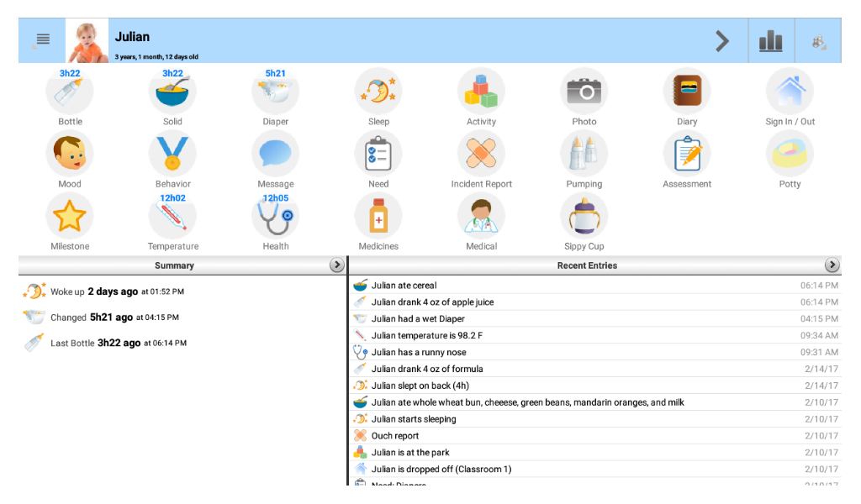The image size is (861, 504).
Task: Tap Sign In / Out icon
Action: tap(790, 92)
